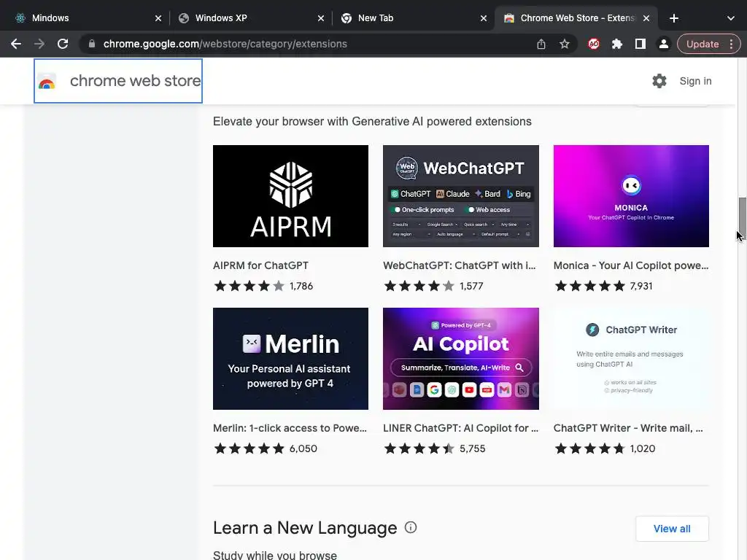Expand the tab search chevron
The height and width of the screenshot is (560, 747).
point(731,18)
